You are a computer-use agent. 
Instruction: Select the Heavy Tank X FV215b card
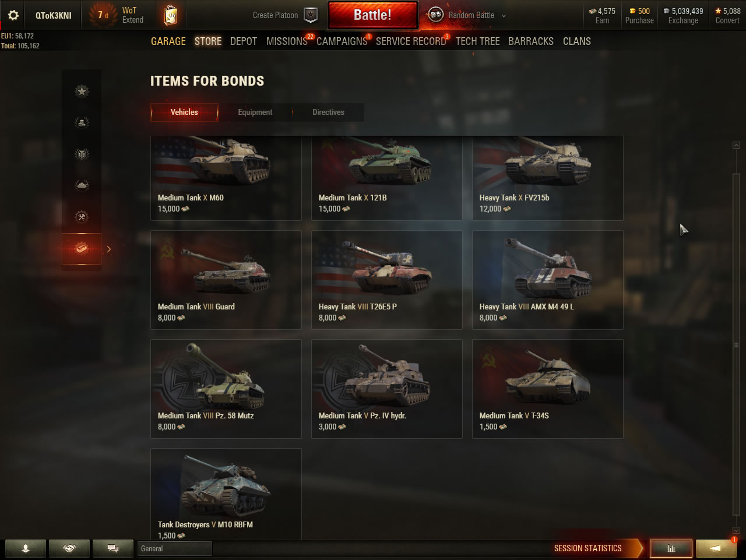click(x=548, y=178)
